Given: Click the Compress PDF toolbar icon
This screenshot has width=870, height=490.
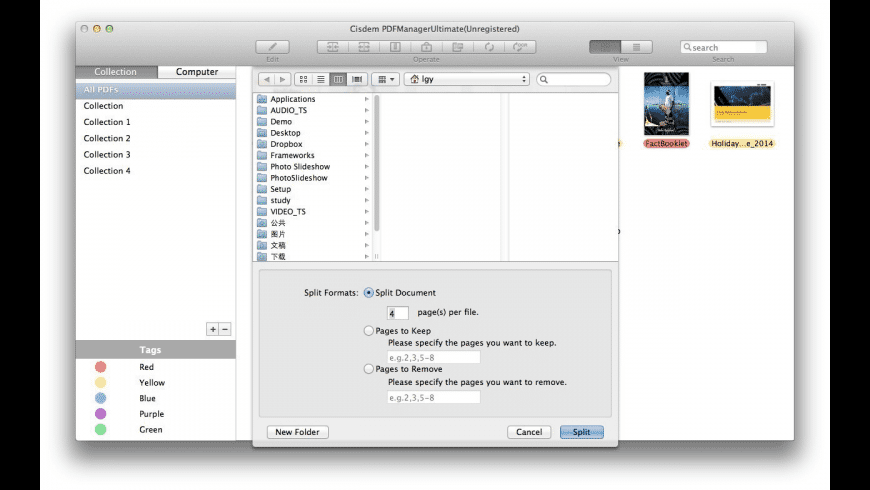Looking at the screenshot, I should tap(395, 47).
